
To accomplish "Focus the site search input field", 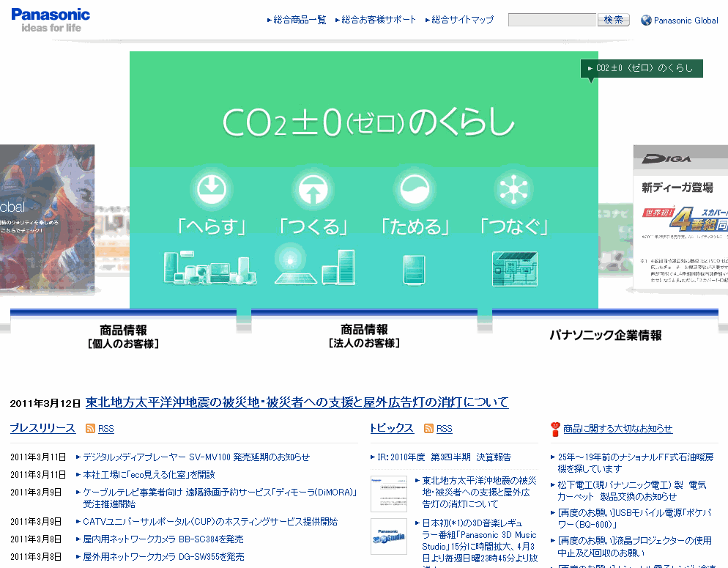I will pyautogui.click(x=552, y=20).
